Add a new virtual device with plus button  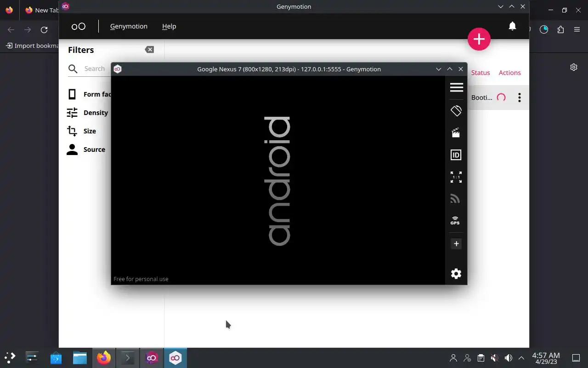point(479,39)
